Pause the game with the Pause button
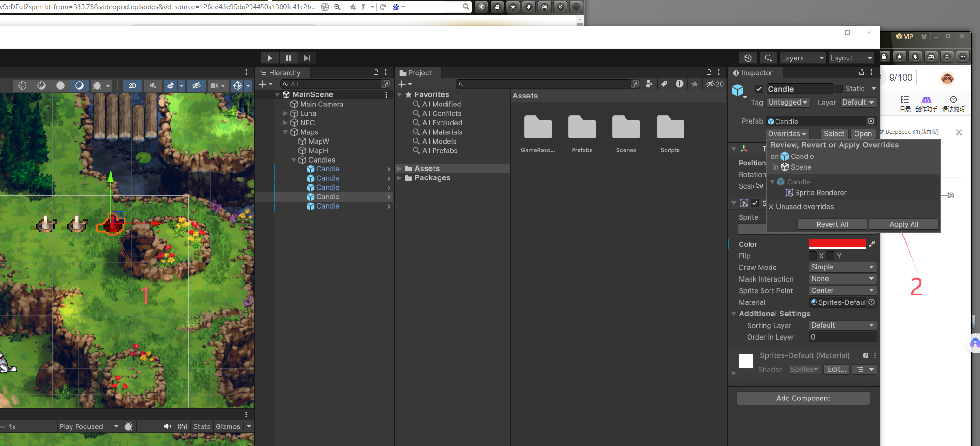This screenshot has height=446, width=980. click(x=289, y=58)
